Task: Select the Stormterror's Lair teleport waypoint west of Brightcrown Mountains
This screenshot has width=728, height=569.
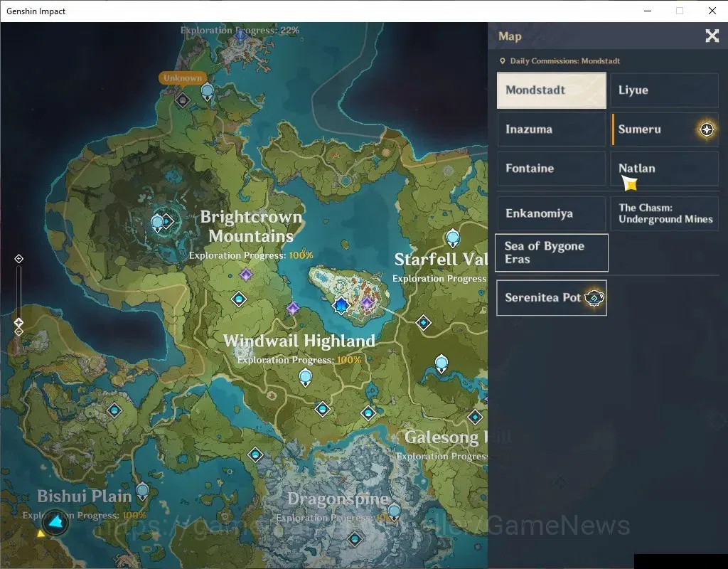Action: coord(157,223)
